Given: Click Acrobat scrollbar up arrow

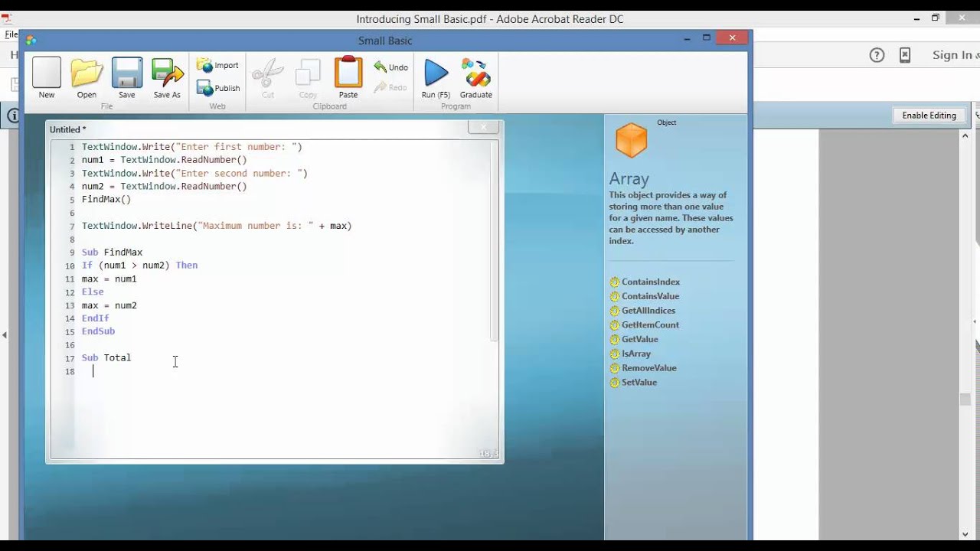Looking at the screenshot, I should (965, 135).
